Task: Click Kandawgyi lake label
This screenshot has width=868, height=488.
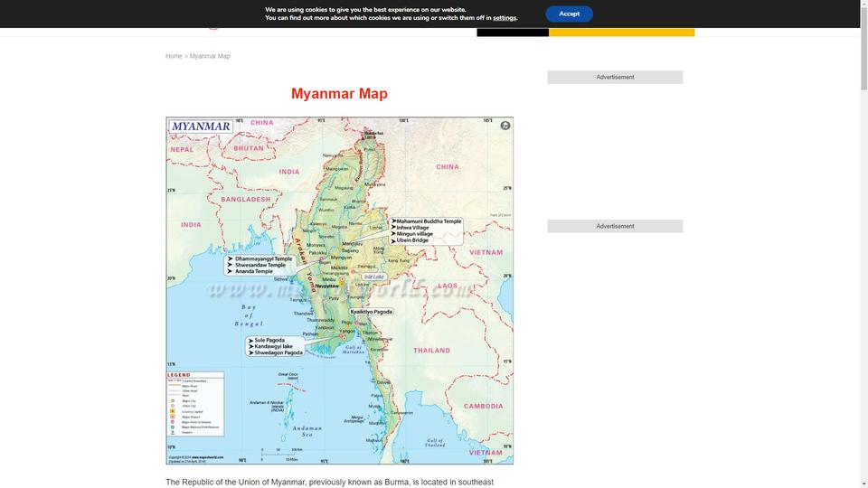Action: coord(273,346)
